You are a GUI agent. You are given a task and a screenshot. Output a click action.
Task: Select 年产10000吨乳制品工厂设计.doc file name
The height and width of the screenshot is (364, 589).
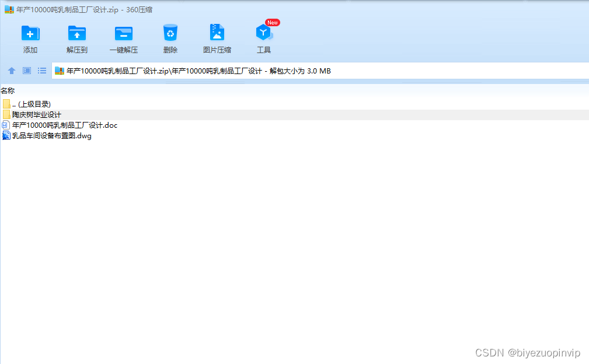(65, 125)
